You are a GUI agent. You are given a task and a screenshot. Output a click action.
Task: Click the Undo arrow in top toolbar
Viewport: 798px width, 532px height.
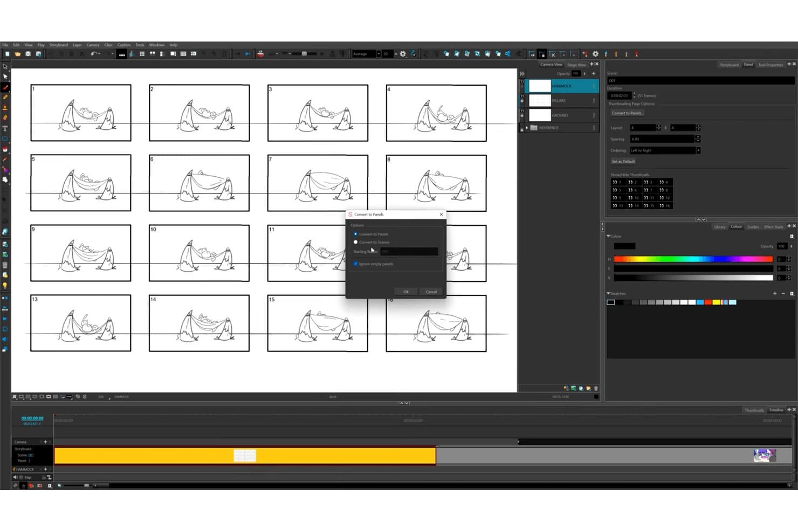point(94,54)
